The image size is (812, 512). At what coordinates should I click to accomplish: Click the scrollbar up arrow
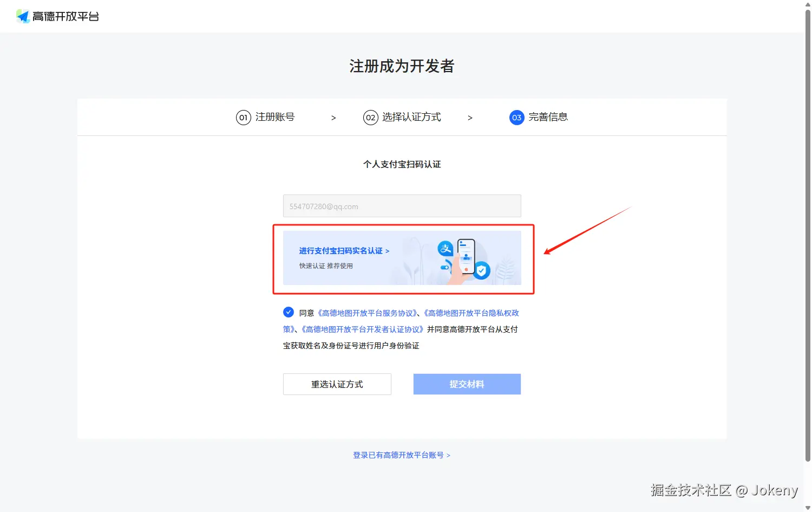[x=808, y=4]
